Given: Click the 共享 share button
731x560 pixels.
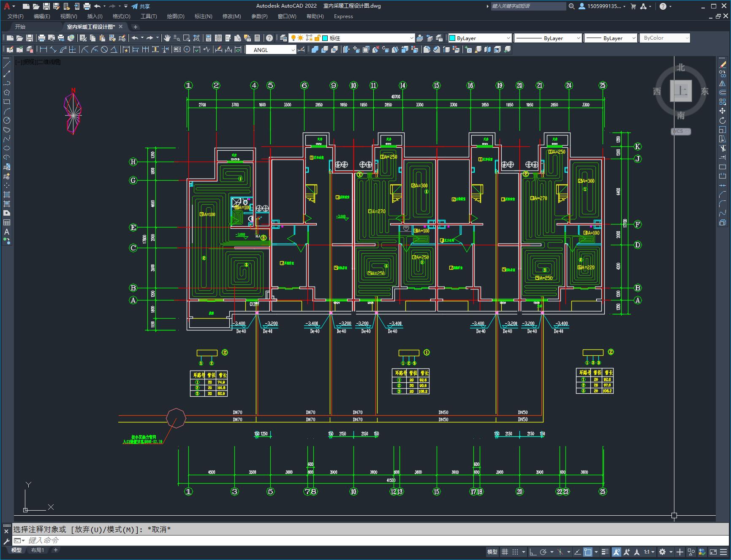Looking at the screenshot, I should coord(141,6).
